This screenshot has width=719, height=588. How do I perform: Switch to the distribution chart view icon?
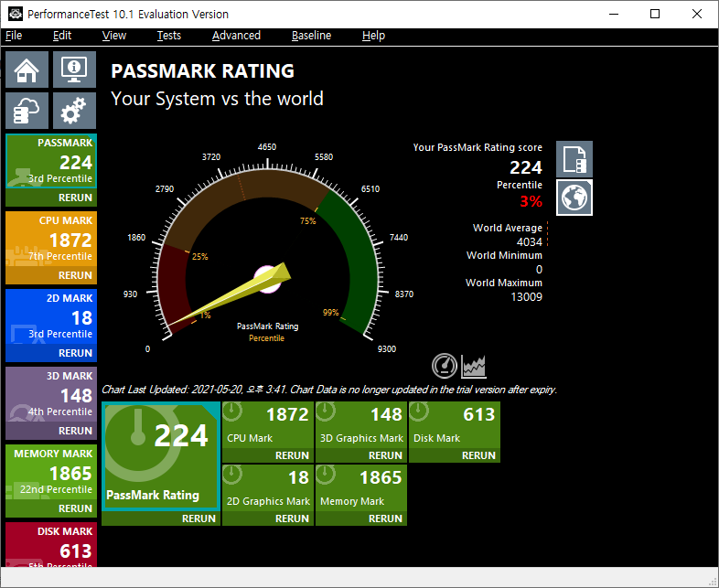(x=473, y=366)
